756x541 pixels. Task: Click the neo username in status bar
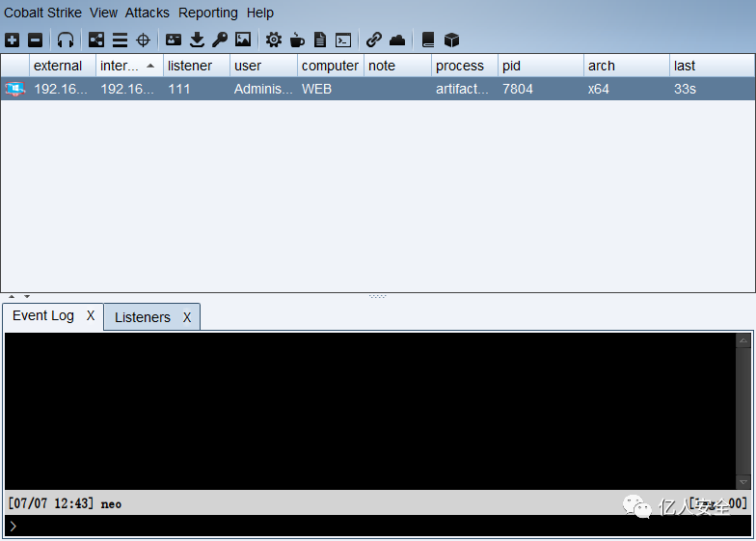coord(111,504)
